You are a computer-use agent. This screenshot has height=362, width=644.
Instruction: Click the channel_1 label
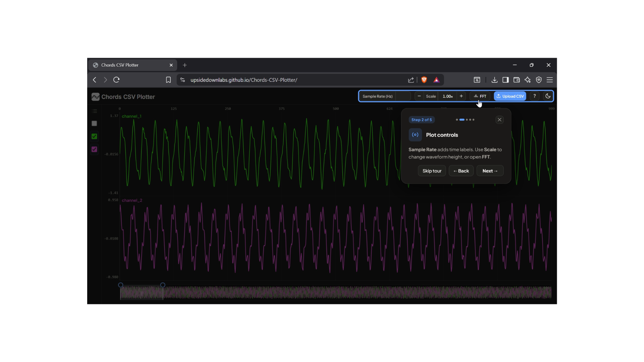tap(131, 116)
